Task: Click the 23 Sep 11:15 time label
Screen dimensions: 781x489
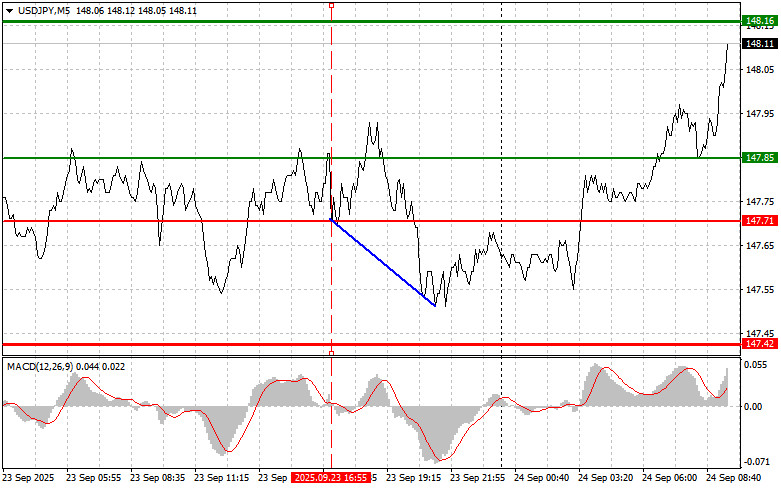Action: [222, 478]
